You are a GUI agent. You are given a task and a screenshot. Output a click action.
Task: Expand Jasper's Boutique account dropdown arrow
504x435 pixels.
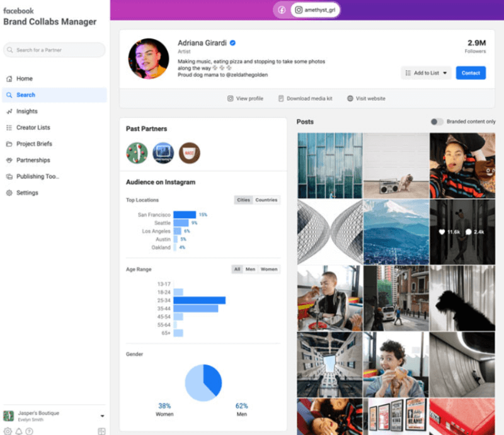click(102, 416)
